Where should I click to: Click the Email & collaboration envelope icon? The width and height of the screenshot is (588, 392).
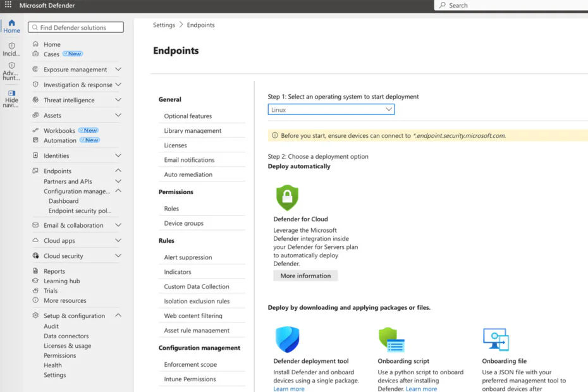coord(35,225)
